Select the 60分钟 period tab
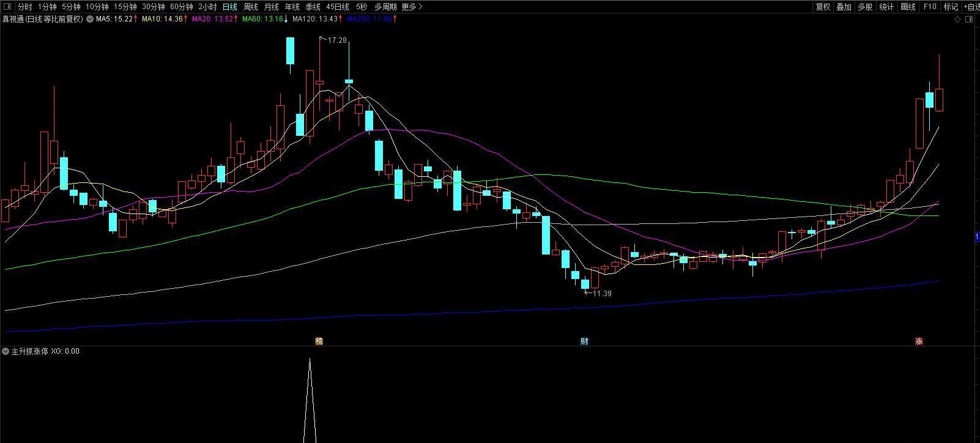The image size is (980, 443). pyautogui.click(x=181, y=7)
